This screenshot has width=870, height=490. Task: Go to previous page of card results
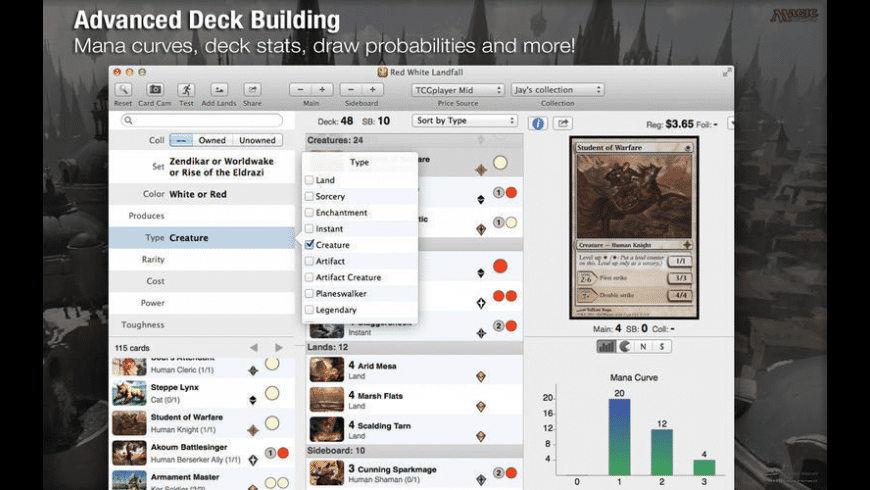click(254, 347)
